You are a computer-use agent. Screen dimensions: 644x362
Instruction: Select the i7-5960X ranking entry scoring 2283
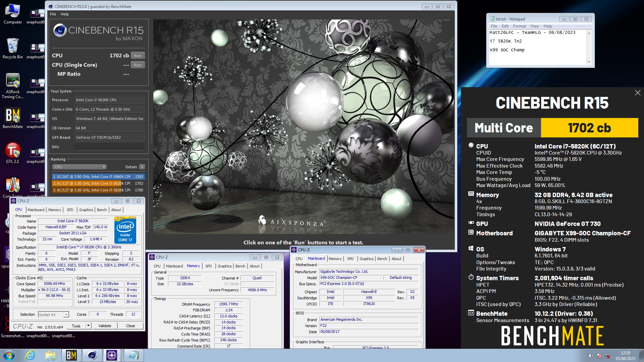[x=98, y=177]
